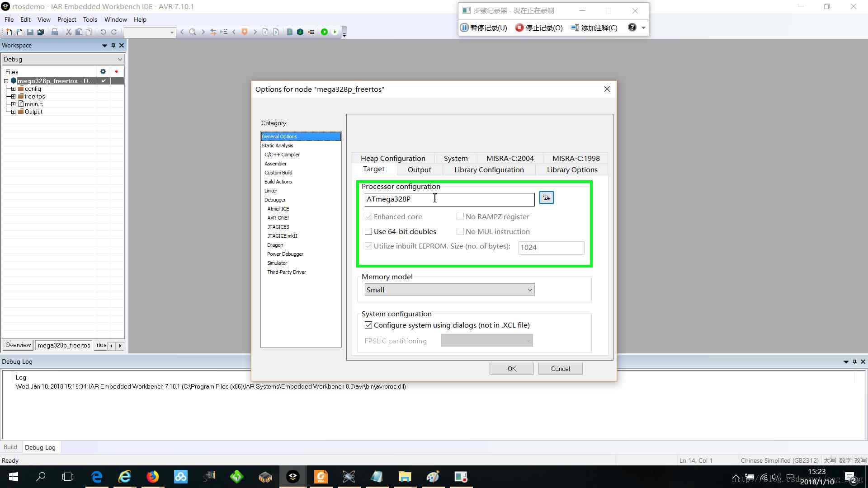Toggle No RAMPZ register checkbox
Screen dimensions: 868x488
pyautogui.click(x=460, y=216)
